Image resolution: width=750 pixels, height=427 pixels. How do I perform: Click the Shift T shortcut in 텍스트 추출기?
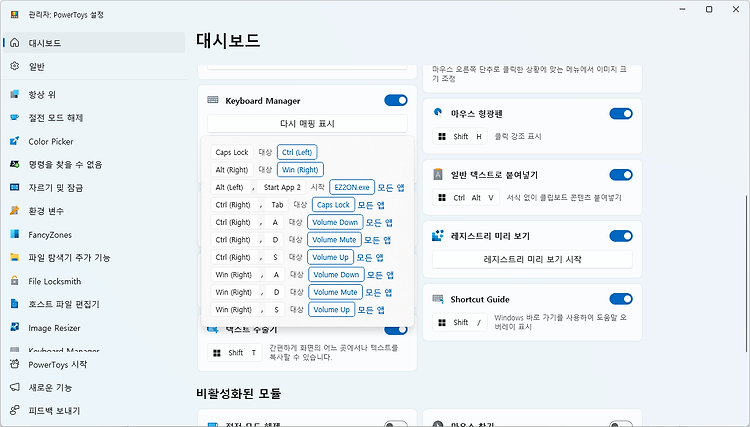click(x=235, y=353)
